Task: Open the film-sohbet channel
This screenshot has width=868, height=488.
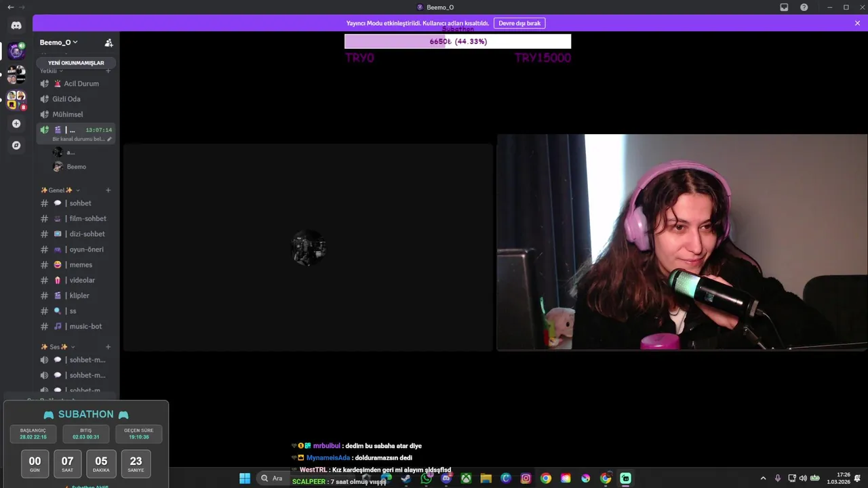Action: [76, 219]
